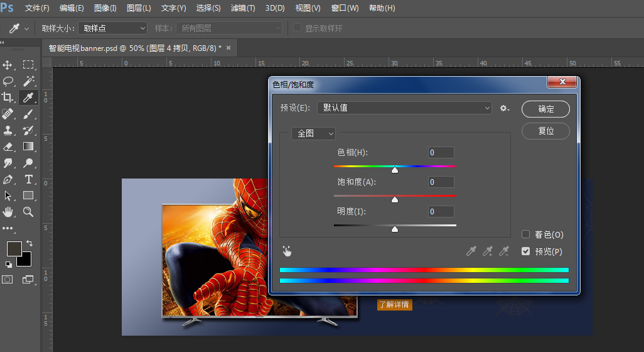Select the Hand tool
Screen dimensions: 644x352
pyautogui.click(x=8, y=212)
